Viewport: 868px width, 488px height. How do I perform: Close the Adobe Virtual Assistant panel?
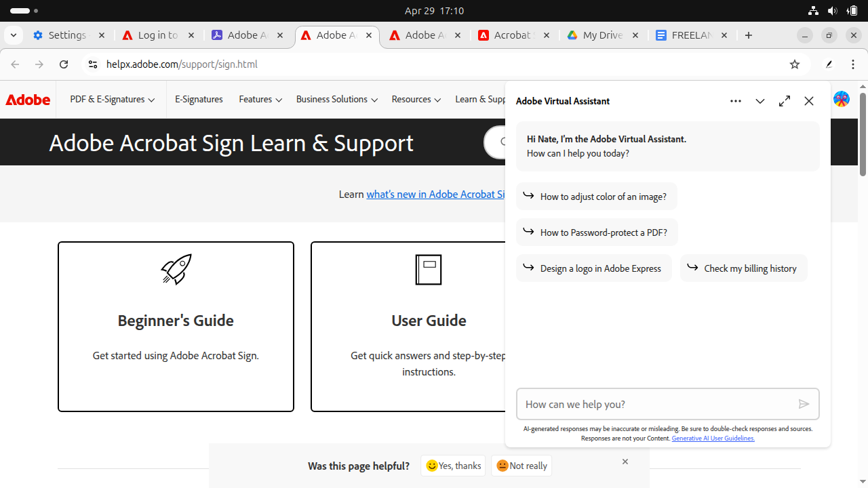(809, 101)
